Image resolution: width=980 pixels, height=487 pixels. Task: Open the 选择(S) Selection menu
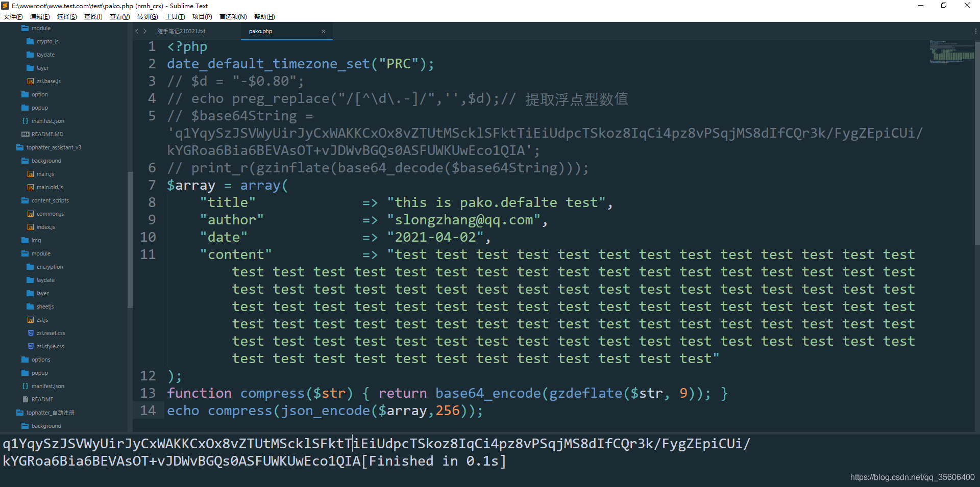point(67,17)
